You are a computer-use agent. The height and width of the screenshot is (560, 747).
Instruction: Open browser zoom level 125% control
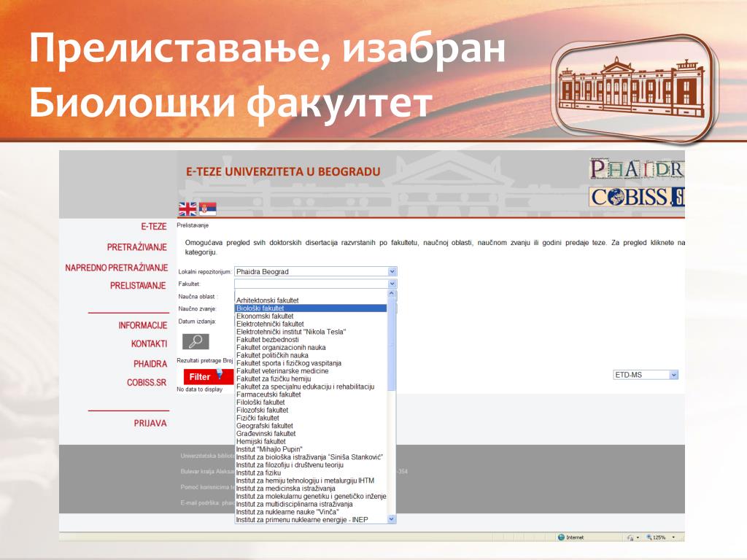(661, 537)
